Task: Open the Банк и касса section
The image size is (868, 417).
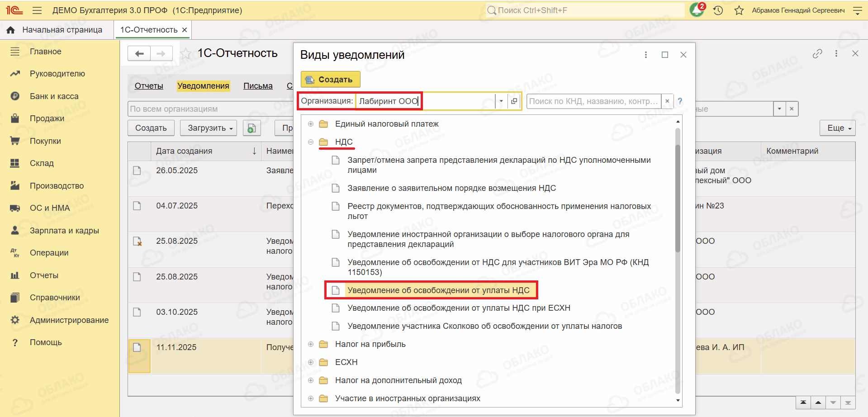Action: [54, 96]
